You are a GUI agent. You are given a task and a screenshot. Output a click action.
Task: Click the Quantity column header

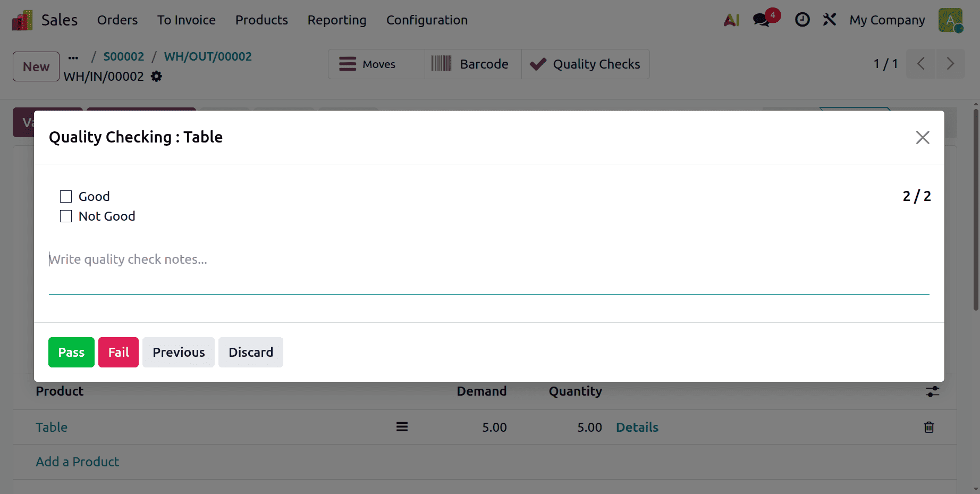tap(576, 391)
